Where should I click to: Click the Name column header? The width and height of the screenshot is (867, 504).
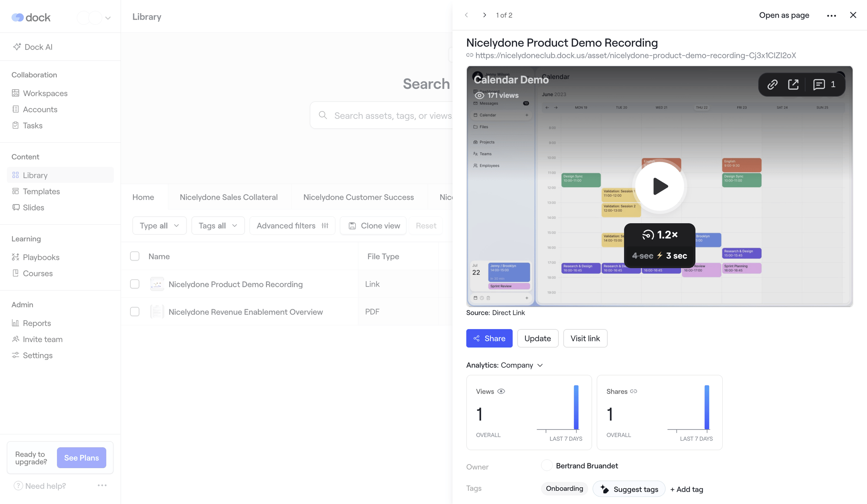click(x=159, y=256)
